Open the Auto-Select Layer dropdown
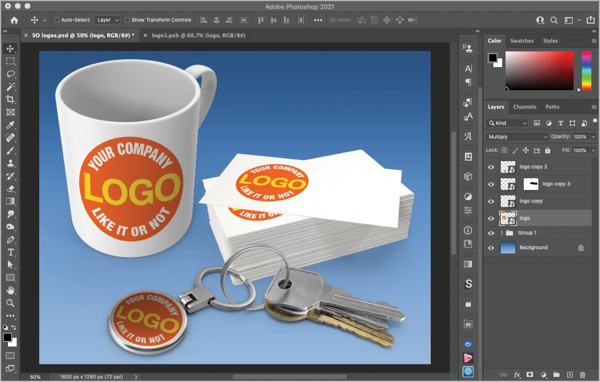The width and height of the screenshot is (600, 382). coord(108,20)
